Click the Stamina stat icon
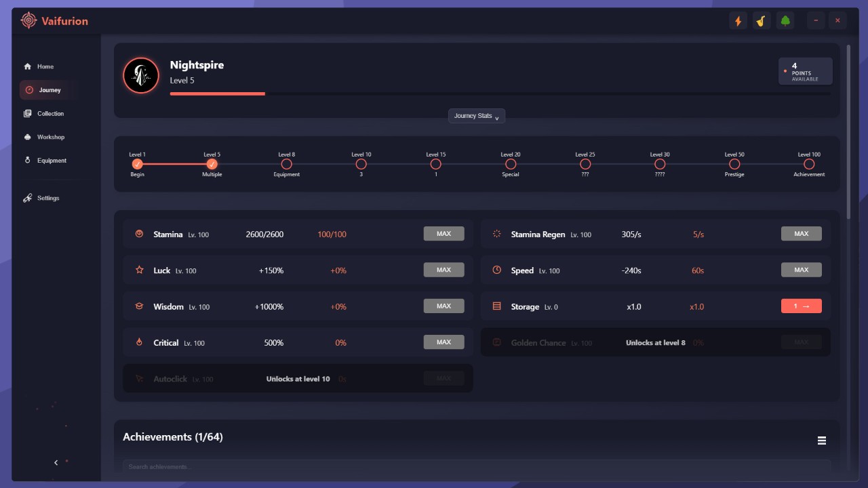This screenshot has height=488, width=868. pyautogui.click(x=140, y=234)
